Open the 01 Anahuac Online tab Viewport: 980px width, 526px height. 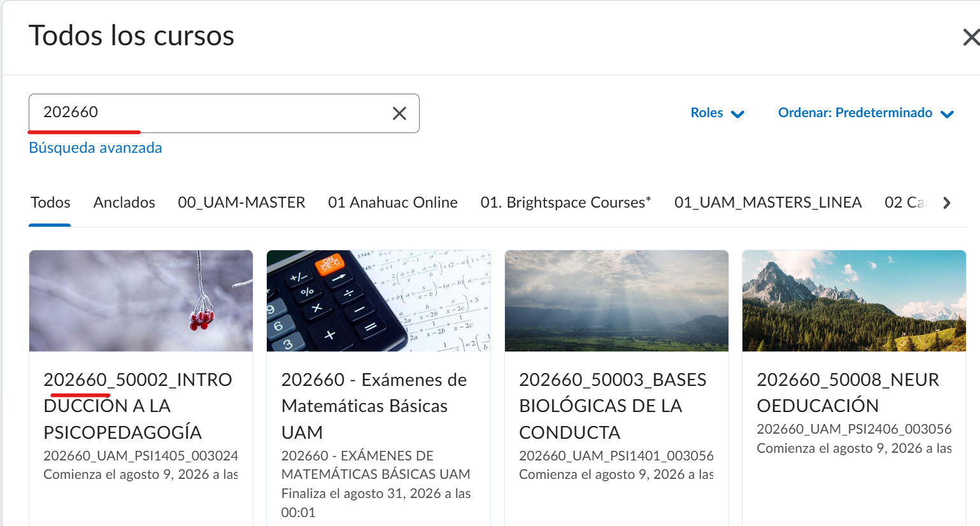pyautogui.click(x=393, y=203)
